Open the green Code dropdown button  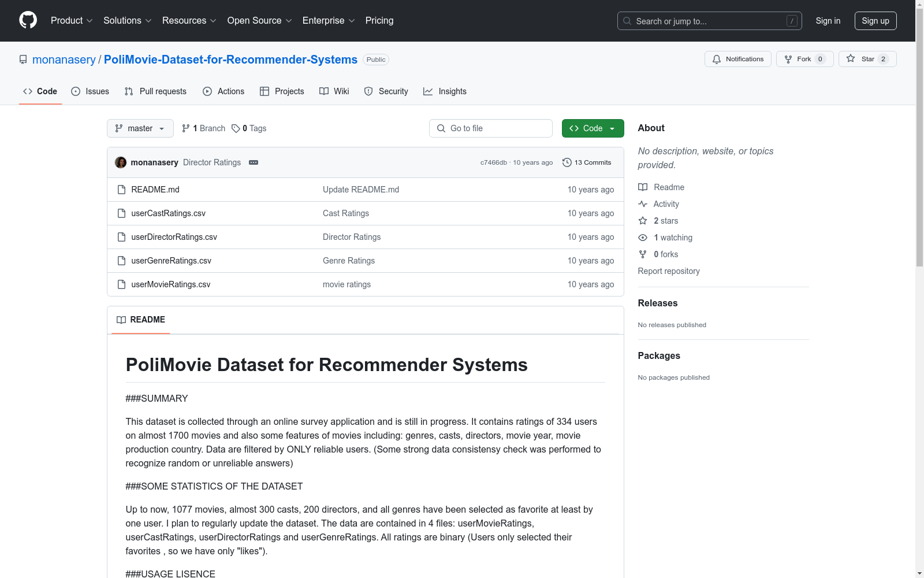(593, 128)
